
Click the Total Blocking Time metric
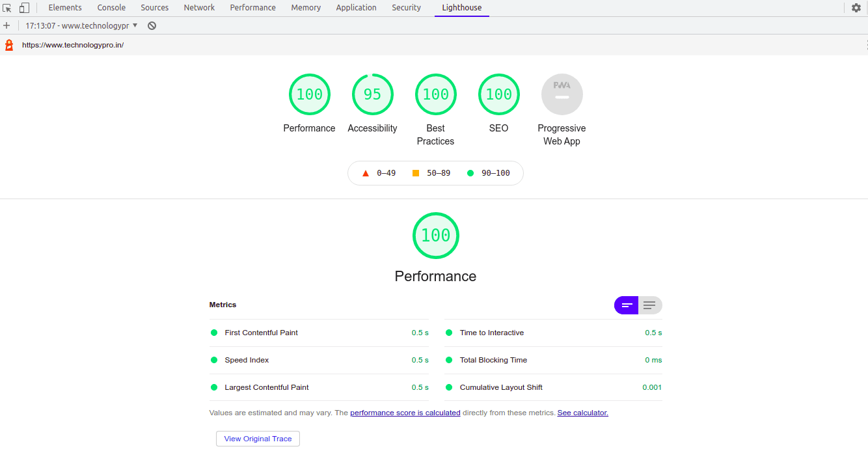554,360
